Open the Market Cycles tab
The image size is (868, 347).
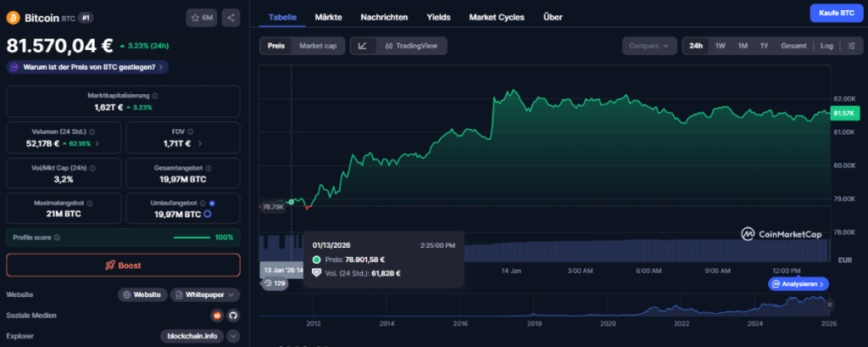[497, 17]
